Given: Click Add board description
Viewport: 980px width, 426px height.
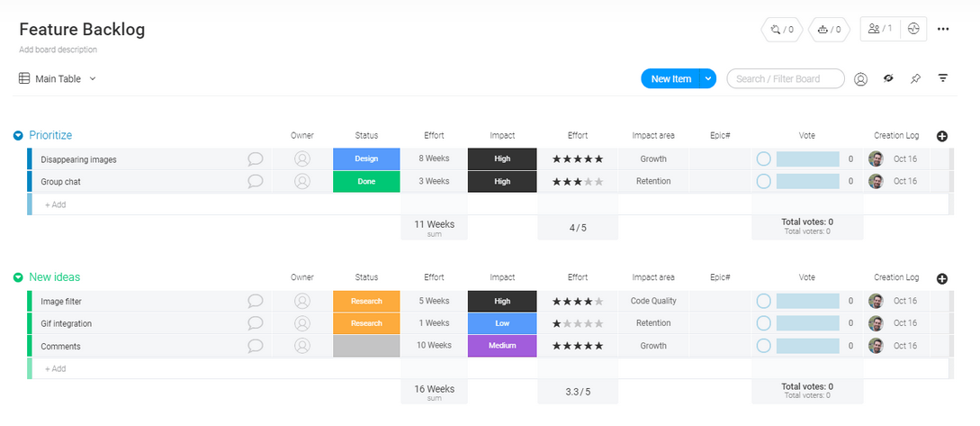Looking at the screenshot, I should tap(58, 50).
